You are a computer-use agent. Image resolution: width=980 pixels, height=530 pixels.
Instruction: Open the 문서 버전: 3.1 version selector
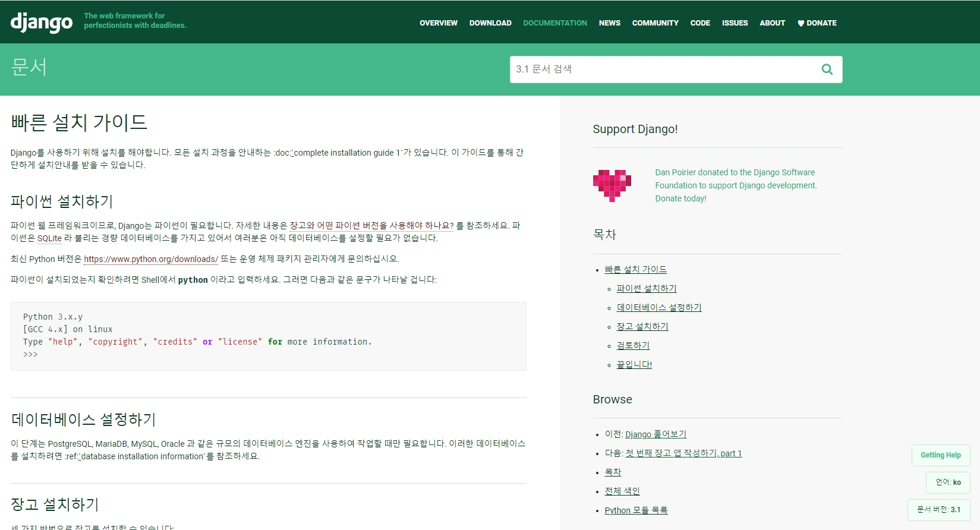[x=939, y=510]
